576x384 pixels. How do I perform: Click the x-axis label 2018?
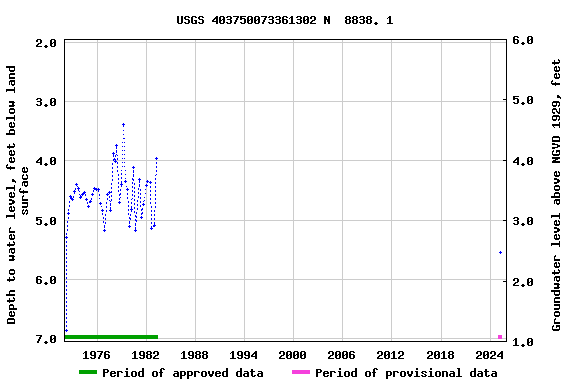tap(440, 355)
